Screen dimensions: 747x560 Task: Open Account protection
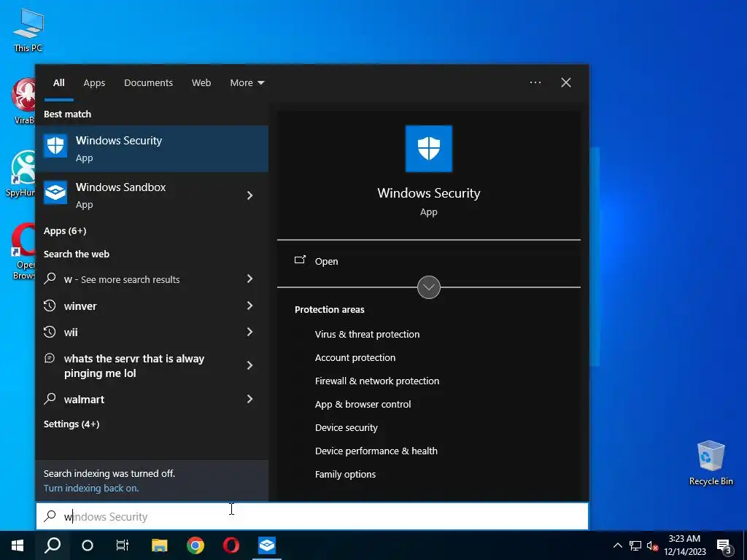click(x=355, y=357)
